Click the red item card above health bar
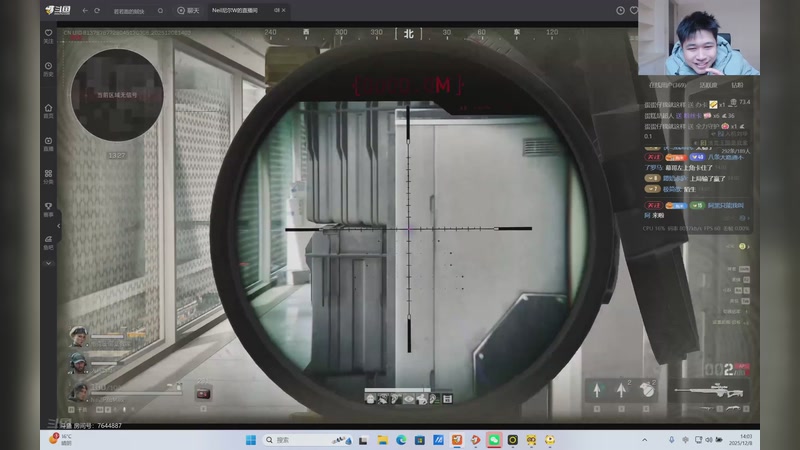The width and height of the screenshot is (800, 450). click(203, 394)
